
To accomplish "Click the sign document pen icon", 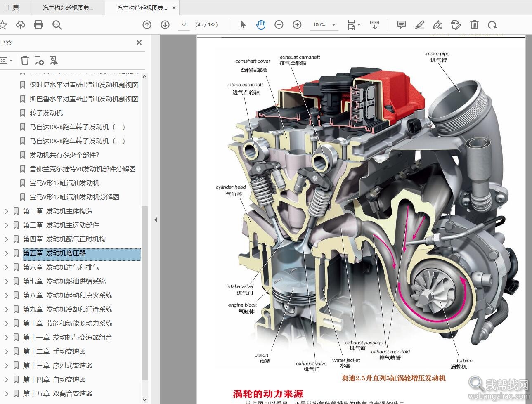I will pyautogui.click(x=437, y=25).
